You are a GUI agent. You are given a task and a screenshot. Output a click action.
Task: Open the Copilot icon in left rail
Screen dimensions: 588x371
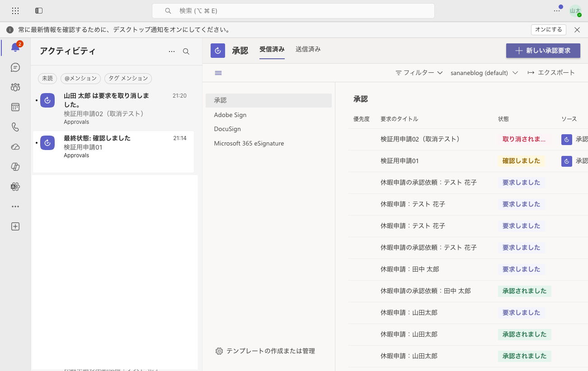[15, 167]
